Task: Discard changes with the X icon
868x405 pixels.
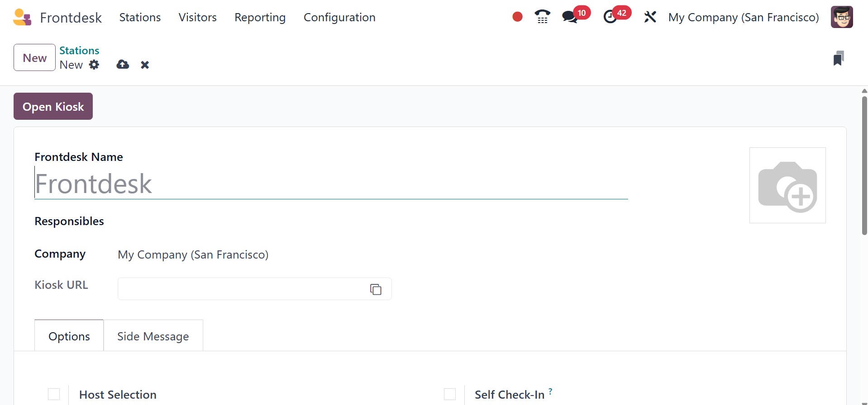Action: click(145, 65)
